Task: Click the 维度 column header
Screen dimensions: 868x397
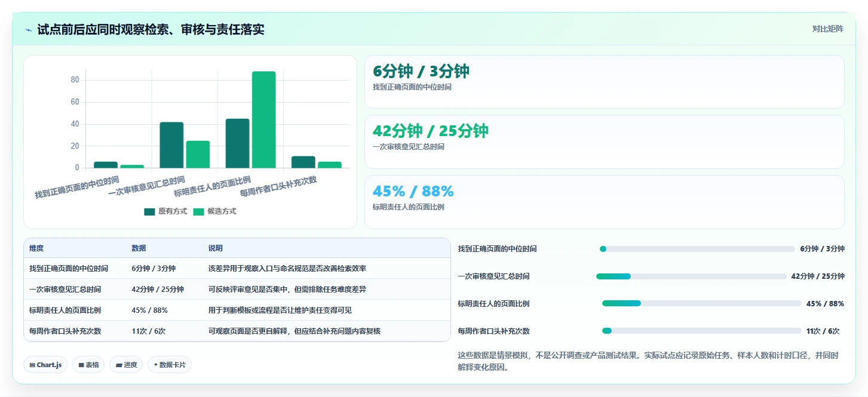Action: point(36,248)
